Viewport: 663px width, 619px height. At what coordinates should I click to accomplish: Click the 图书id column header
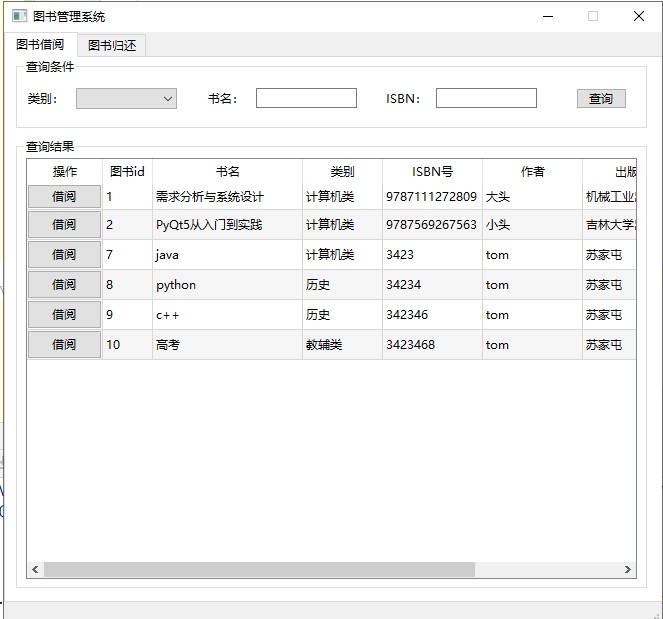click(127, 172)
